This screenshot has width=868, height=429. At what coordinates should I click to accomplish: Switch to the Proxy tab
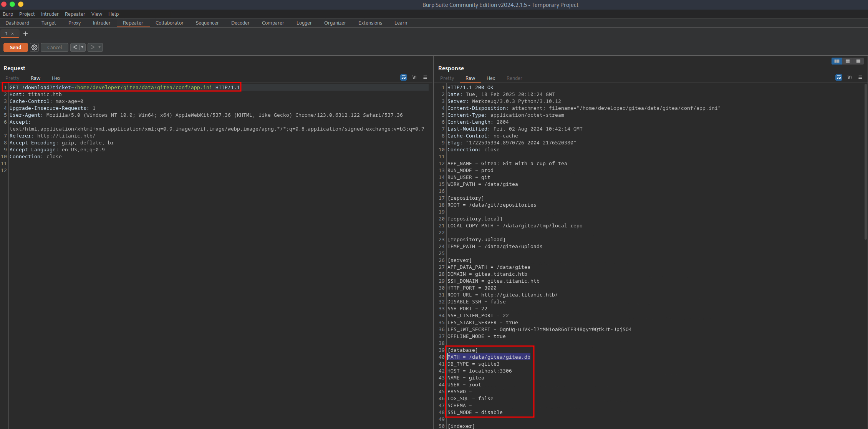75,23
